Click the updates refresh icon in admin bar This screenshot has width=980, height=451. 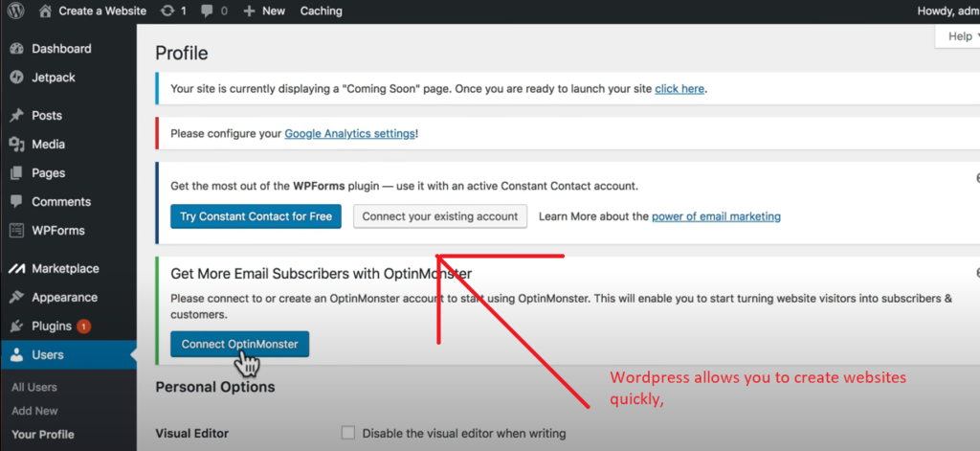point(167,11)
